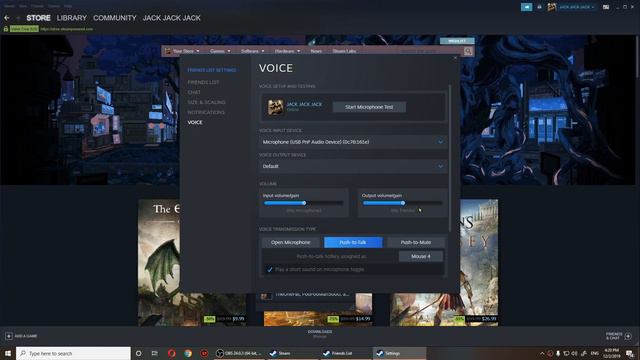Viewport: 640px width, 360px height.
Task: Open the Notifications settings section
Action: click(x=206, y=112)
